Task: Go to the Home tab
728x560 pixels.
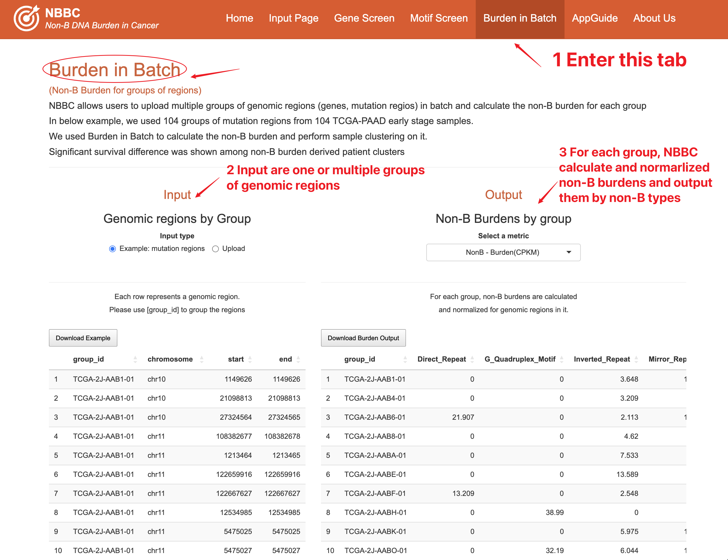Action: [x=239, y=18]
